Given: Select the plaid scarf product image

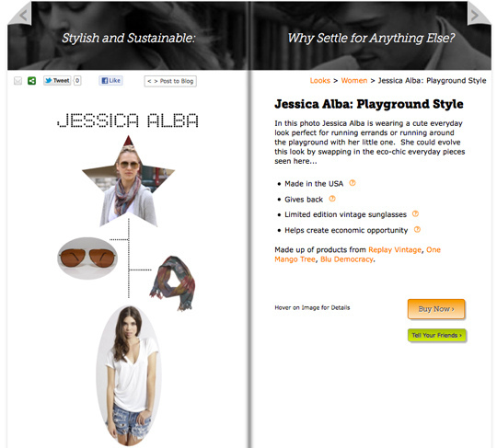Looking at the screenshot, I should point(173,282).
